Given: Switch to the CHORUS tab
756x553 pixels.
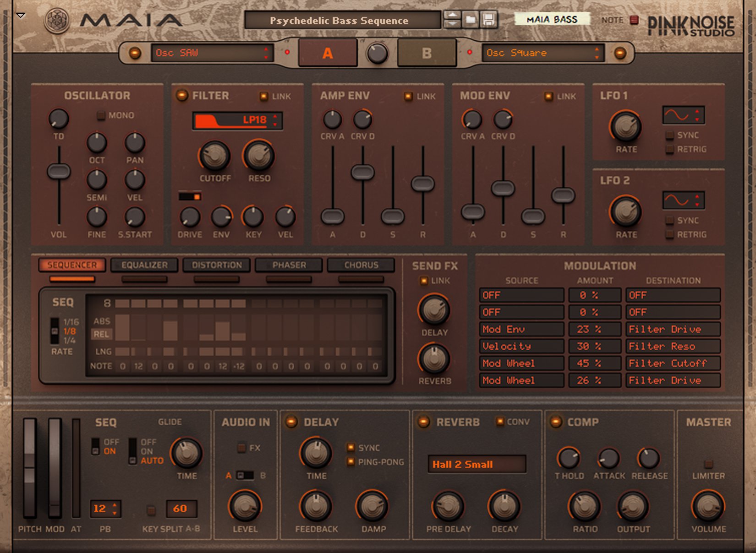Looking at the screenshot, I should [361, 265].
